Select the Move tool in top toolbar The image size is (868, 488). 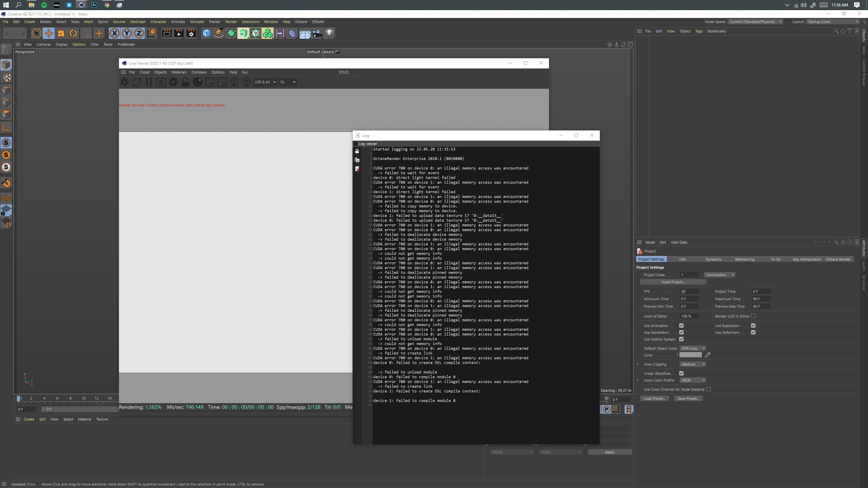click(49, 33)
